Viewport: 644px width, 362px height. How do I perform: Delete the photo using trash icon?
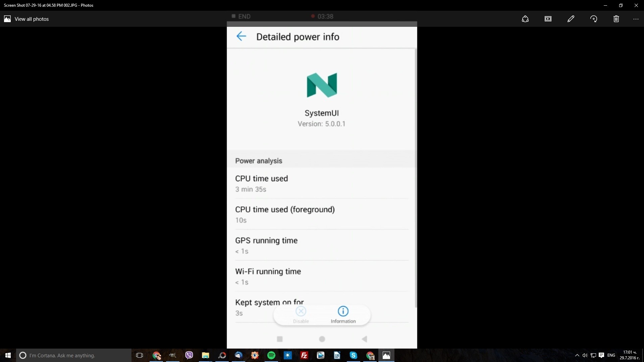[x=616, y=19]
